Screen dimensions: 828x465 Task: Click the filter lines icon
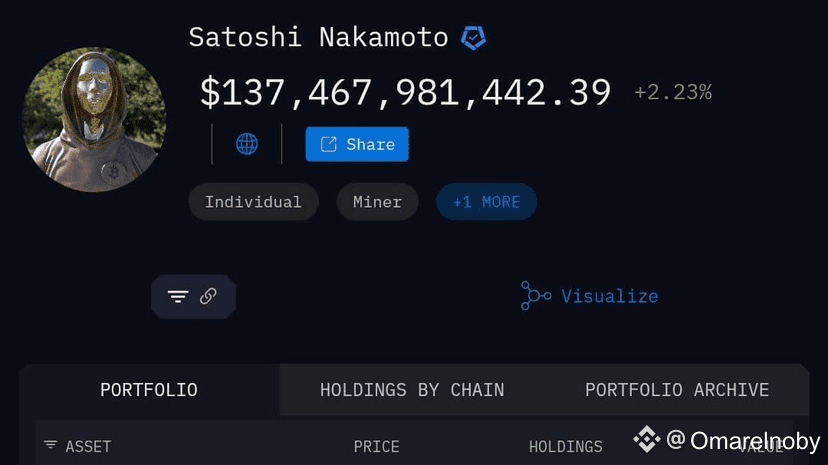[178, 297]
